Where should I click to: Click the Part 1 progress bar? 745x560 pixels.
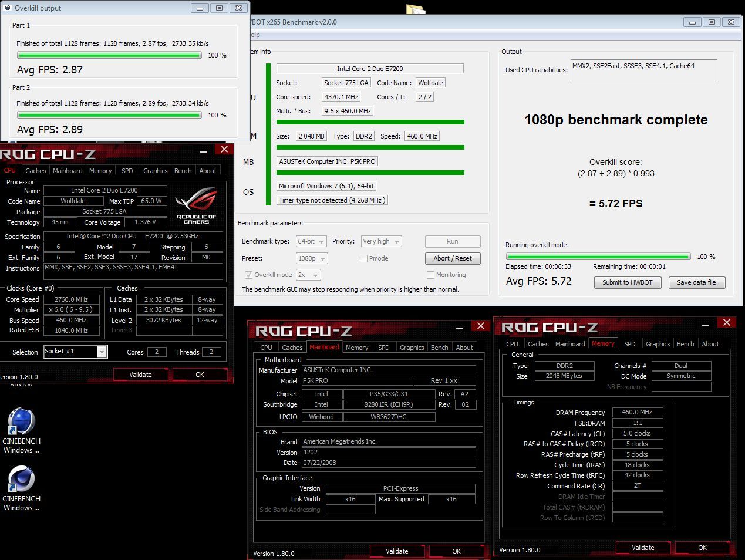[109, 55]
